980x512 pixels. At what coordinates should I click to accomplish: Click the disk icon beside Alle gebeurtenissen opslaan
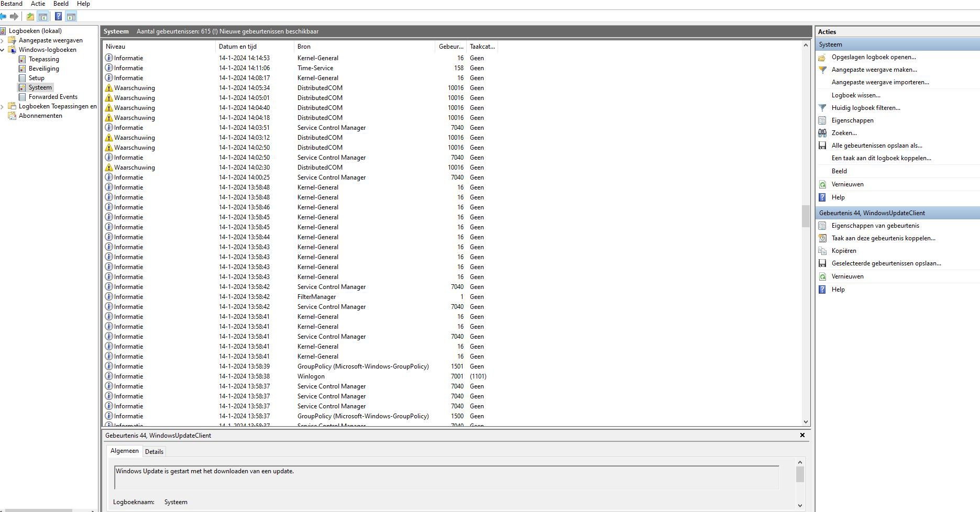click(x=822, y=146)
